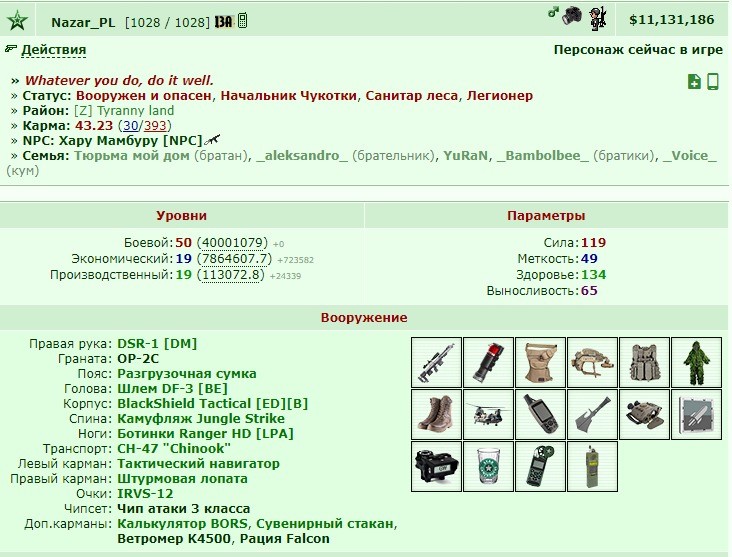Open the BlackShield Tactical [ED][B] link
The image size is (732, 557).
coord(212,403)
